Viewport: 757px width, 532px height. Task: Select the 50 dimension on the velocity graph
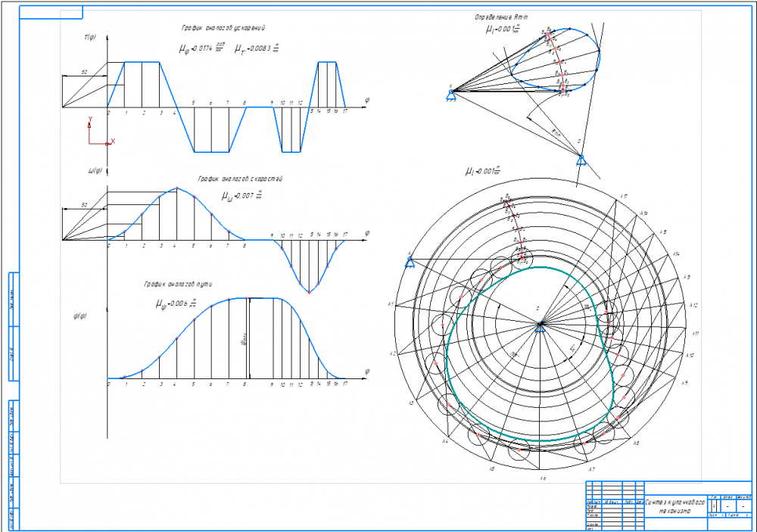(85, 205)
